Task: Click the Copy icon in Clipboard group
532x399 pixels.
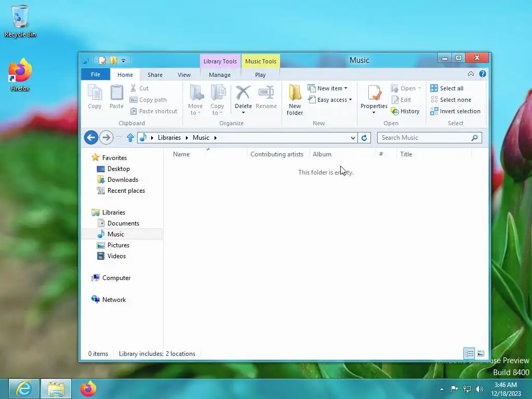Action: 95,92
